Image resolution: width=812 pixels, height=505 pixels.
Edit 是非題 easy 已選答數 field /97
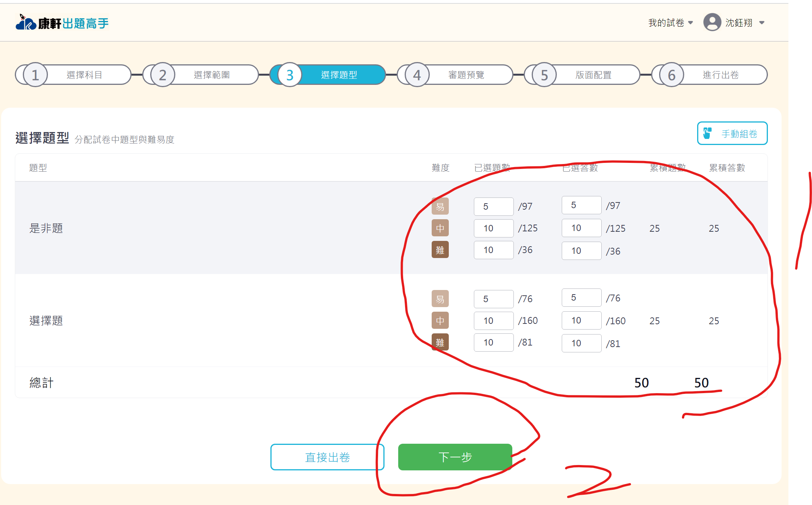click(582, 205)
